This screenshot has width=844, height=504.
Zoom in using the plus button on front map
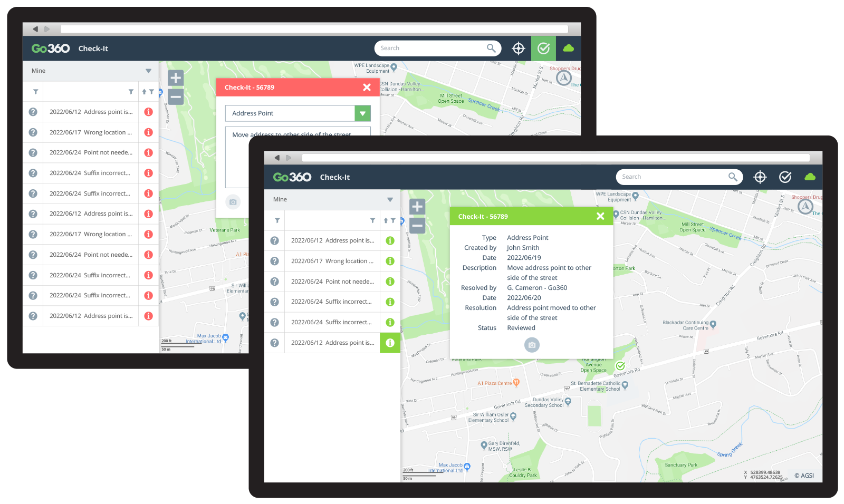click(417, 207)
